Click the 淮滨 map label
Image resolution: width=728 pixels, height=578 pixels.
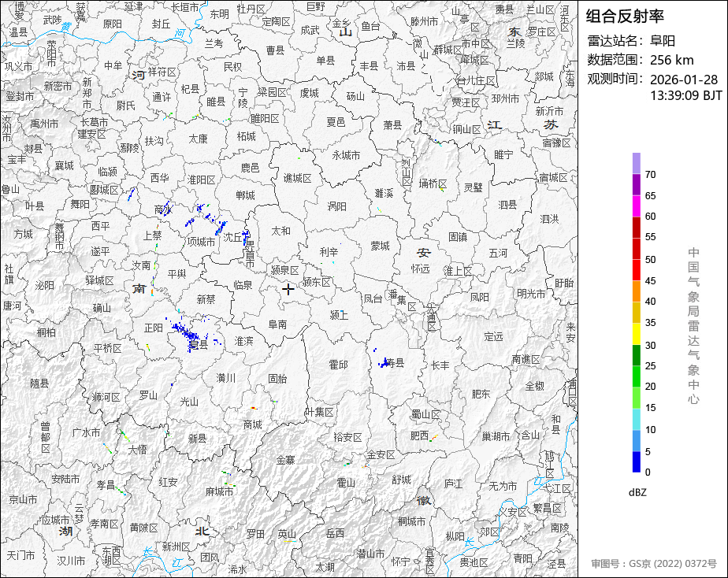click(243, 342)
